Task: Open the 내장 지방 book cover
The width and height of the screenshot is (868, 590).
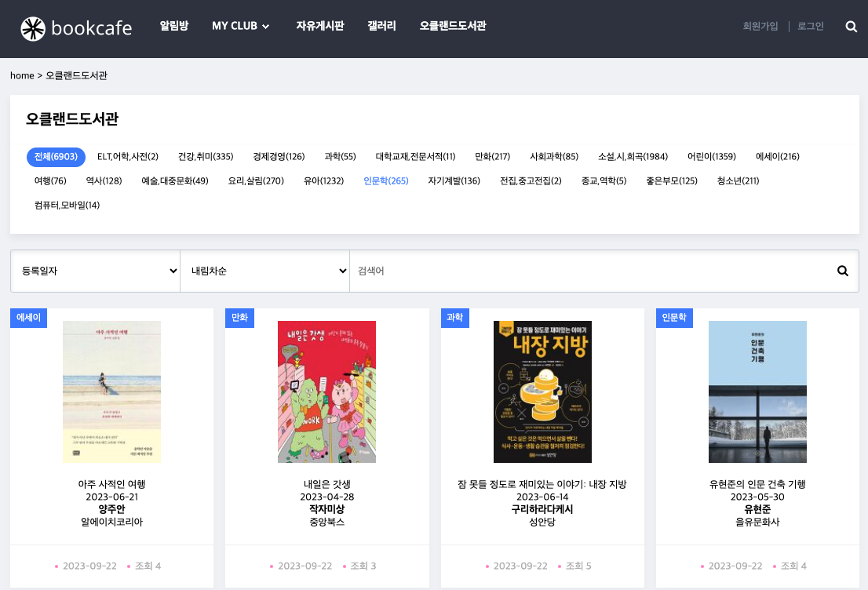Action: pos(542,392)
